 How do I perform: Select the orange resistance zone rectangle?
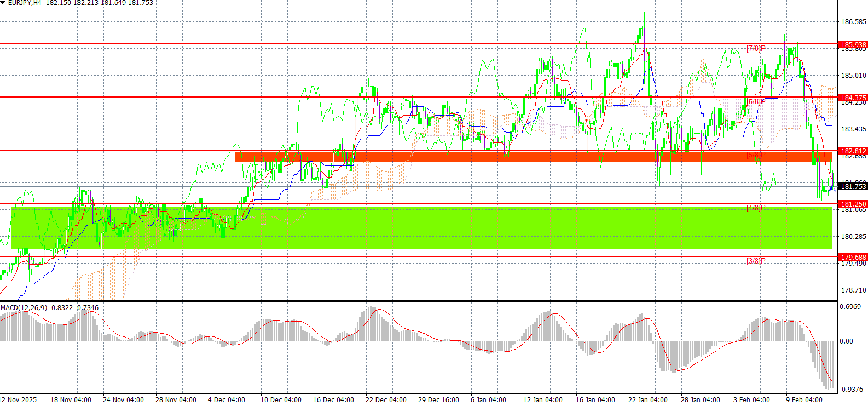click(x=534, y=157)
